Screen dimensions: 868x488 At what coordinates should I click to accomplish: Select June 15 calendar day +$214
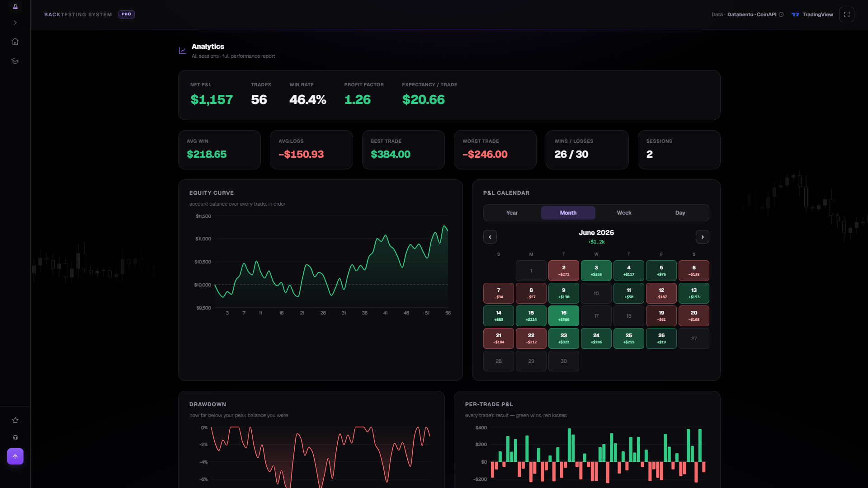[531, 316]
